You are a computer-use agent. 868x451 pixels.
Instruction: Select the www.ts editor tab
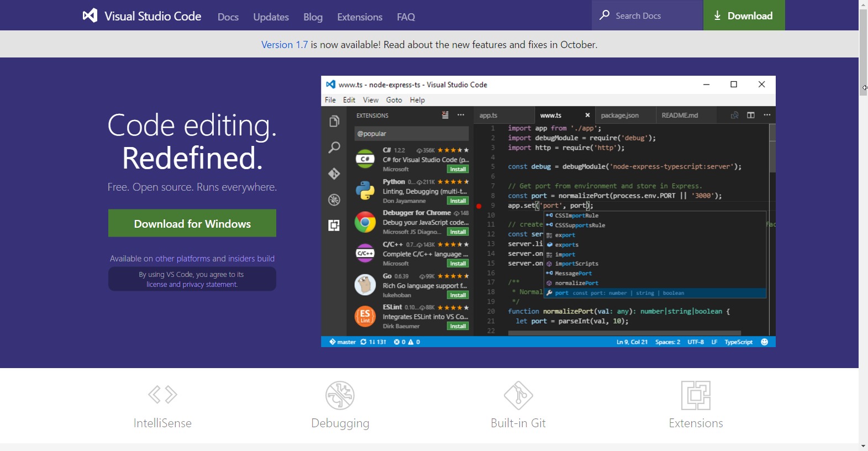(565, 116)
